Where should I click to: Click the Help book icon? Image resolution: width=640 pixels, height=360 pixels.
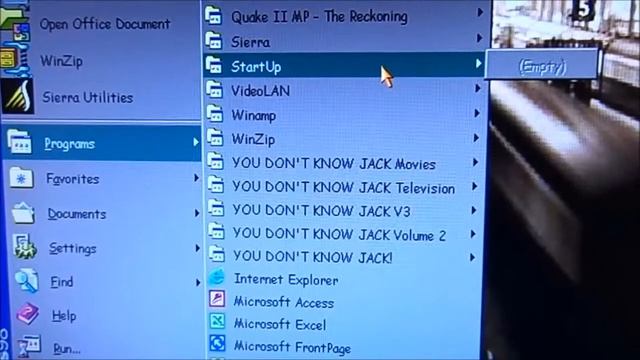(x=28, y=313)
